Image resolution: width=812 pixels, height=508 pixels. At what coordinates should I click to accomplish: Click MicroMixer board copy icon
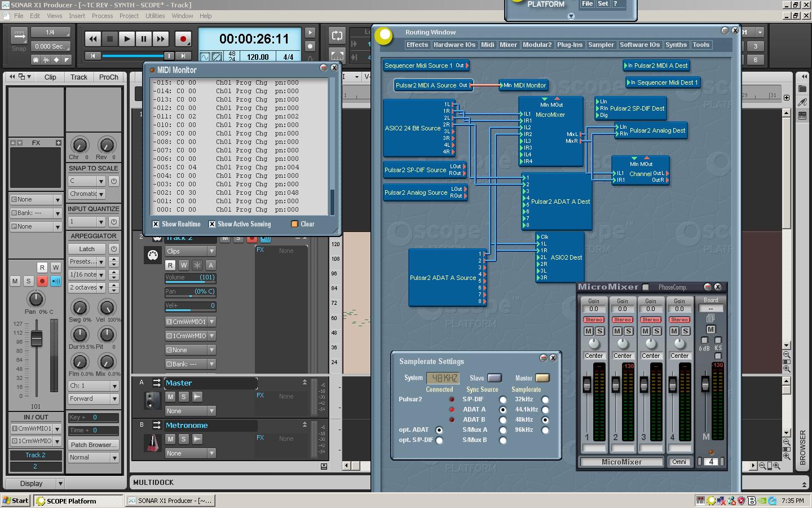pyautogui.click(x=710, y=318)
